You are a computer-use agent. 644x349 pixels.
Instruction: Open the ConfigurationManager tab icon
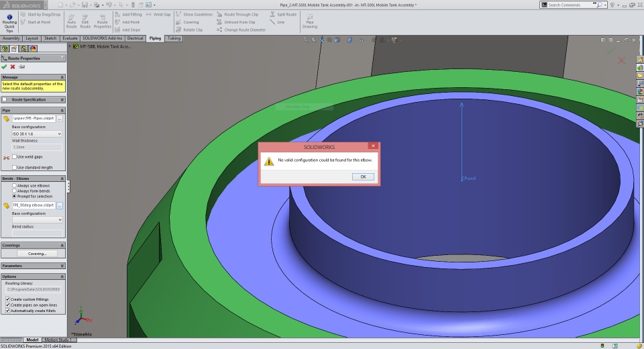[x=23, y=48]
